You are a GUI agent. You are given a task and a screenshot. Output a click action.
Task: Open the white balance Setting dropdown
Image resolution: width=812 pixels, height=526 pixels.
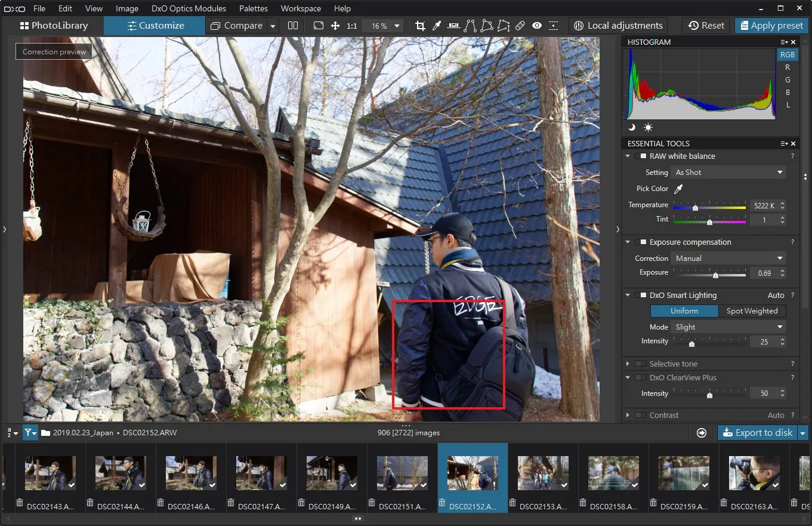pos(728,173)
